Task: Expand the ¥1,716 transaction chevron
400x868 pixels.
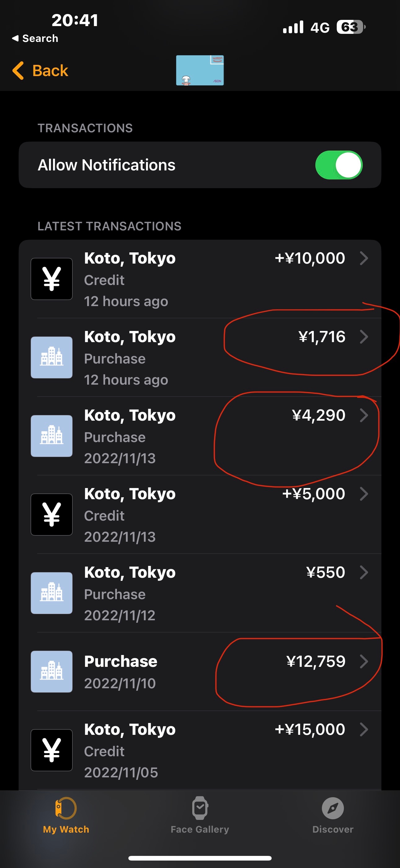Action: 364,337
